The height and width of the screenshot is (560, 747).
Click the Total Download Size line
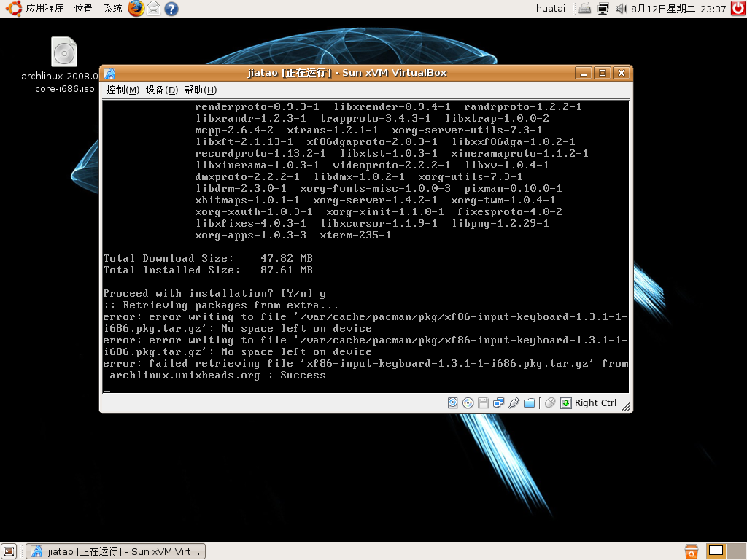point(208,258)
